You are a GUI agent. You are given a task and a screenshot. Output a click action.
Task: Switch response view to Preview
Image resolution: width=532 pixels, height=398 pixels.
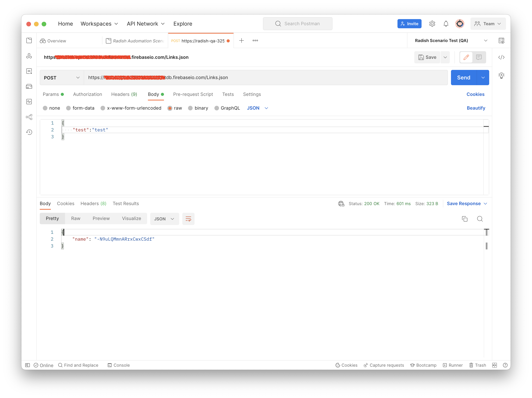tap(101, 218)
